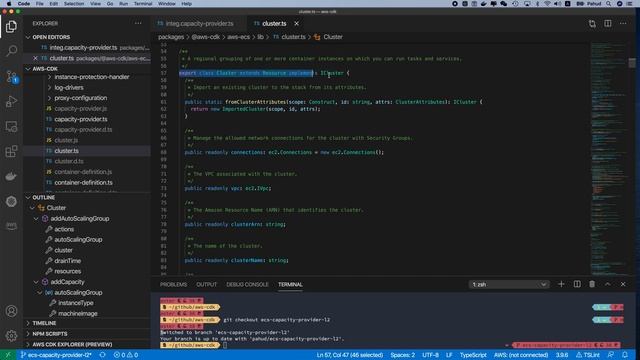This screenshot has width=640, height=360.
Task: Click the remote window indicator in status bar
Action: click(x=8, y=355)
